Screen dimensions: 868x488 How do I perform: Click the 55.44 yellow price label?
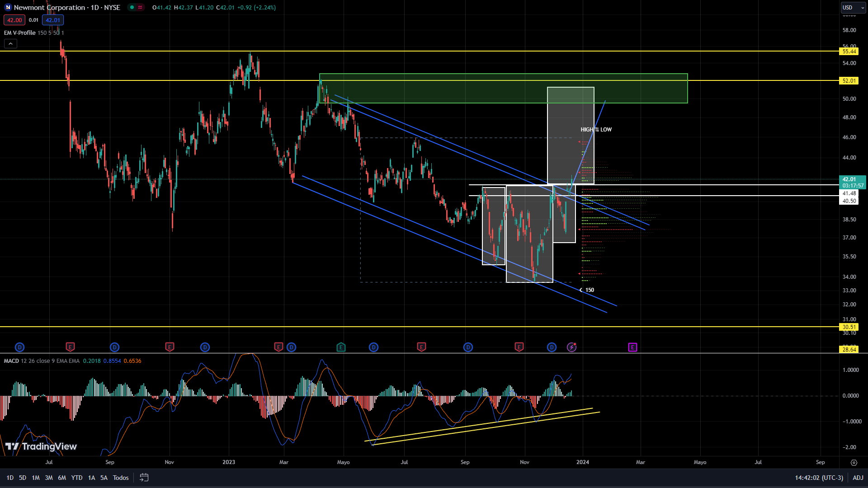[x=849, y=52]
